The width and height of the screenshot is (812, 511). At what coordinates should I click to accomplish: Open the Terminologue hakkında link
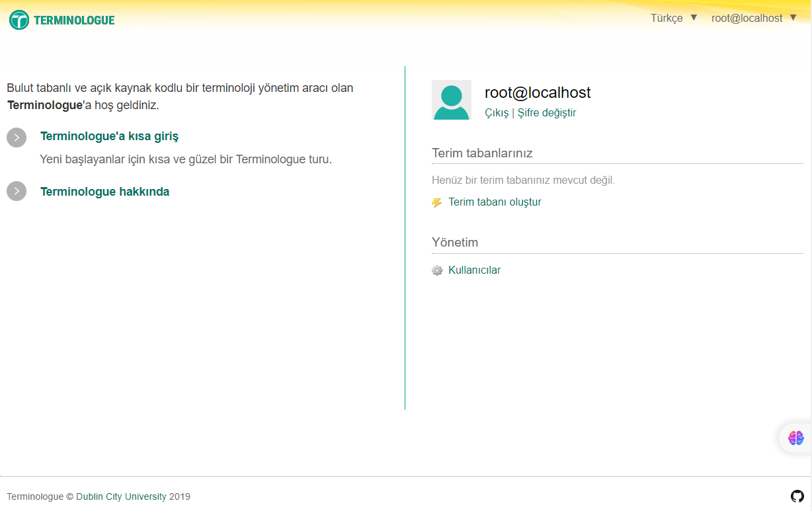tap(104, 192)
